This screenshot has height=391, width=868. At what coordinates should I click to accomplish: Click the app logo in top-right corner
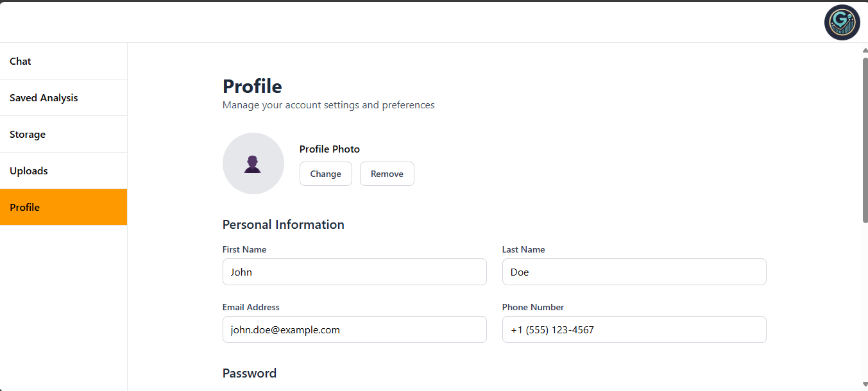(842, 22)
